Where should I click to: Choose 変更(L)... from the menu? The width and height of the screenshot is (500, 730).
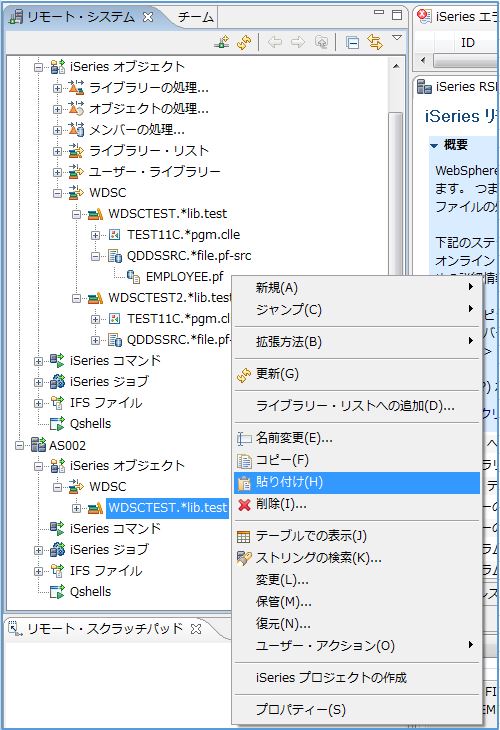pos(357,580)
